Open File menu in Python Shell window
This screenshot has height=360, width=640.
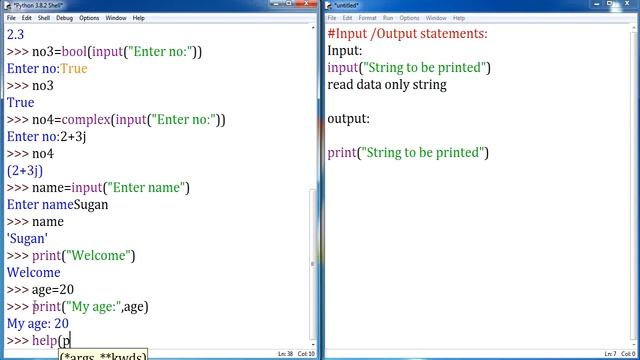click(11, 18)
